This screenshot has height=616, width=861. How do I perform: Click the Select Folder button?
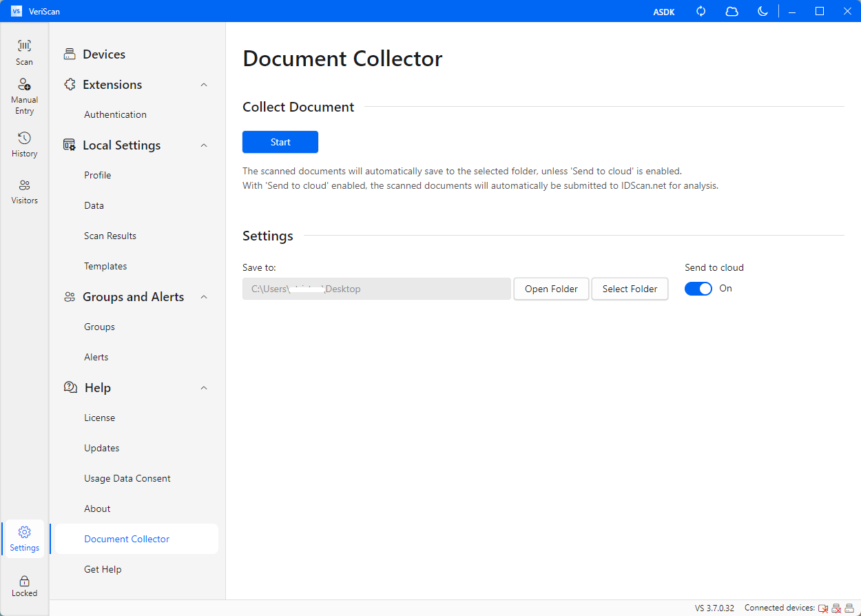coord(630,289)
